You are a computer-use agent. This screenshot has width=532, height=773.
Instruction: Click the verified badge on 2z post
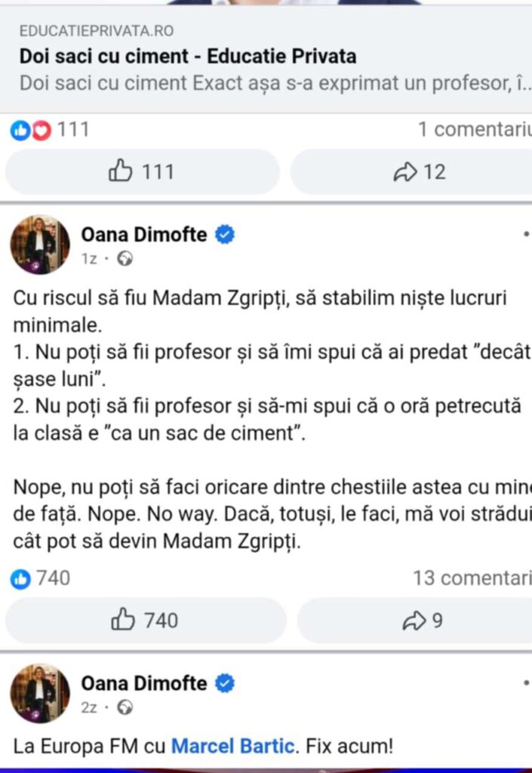(225, 684)
